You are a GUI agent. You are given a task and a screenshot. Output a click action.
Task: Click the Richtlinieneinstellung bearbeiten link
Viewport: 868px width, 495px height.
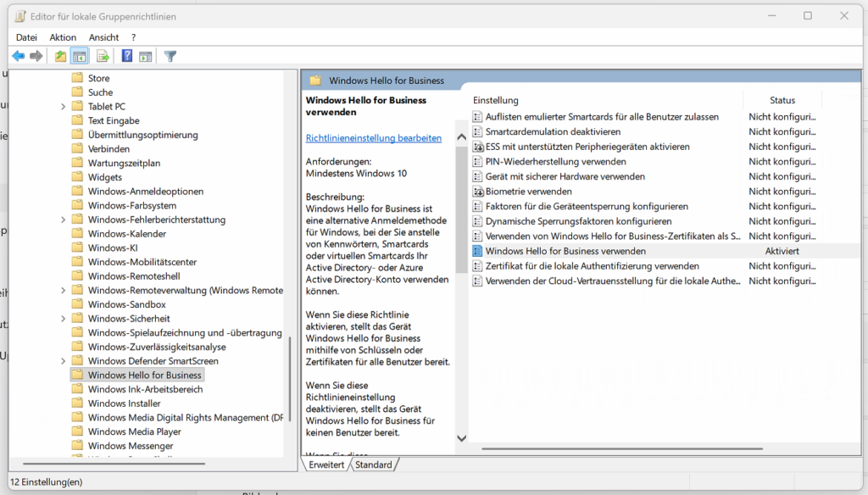click(373, 137)
